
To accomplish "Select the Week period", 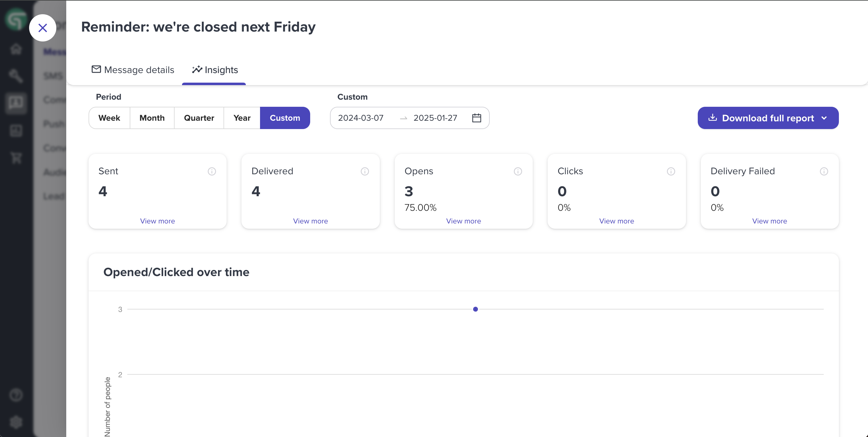I will tap(109, 118).
